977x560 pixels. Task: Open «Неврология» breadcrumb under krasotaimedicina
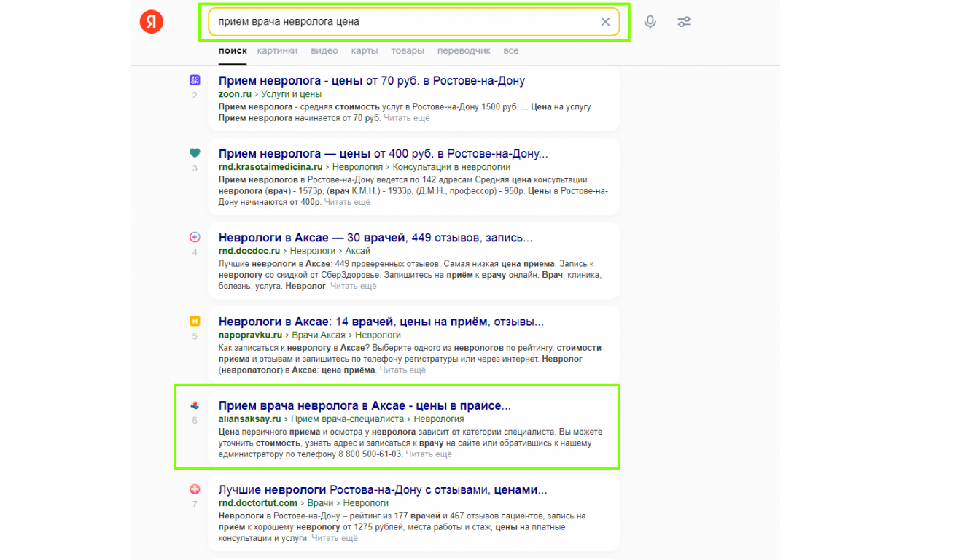click(x=357, y=167)
